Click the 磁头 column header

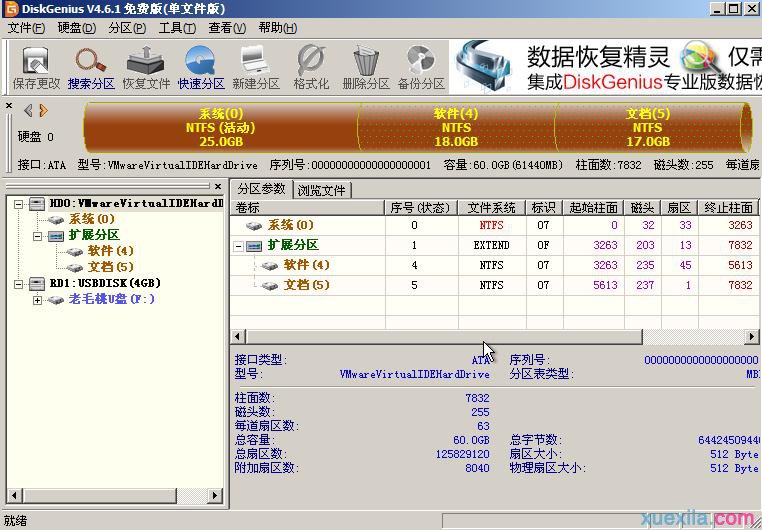tap(642, 208)
